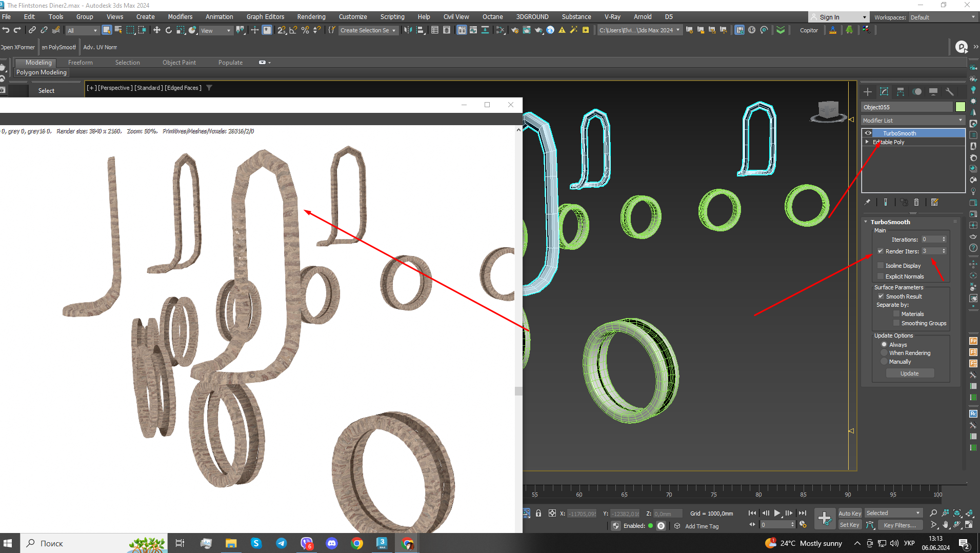Choose the Select and Rotate tool
Image resolution: width=980 pixels, height=553 pixels.
169,30
